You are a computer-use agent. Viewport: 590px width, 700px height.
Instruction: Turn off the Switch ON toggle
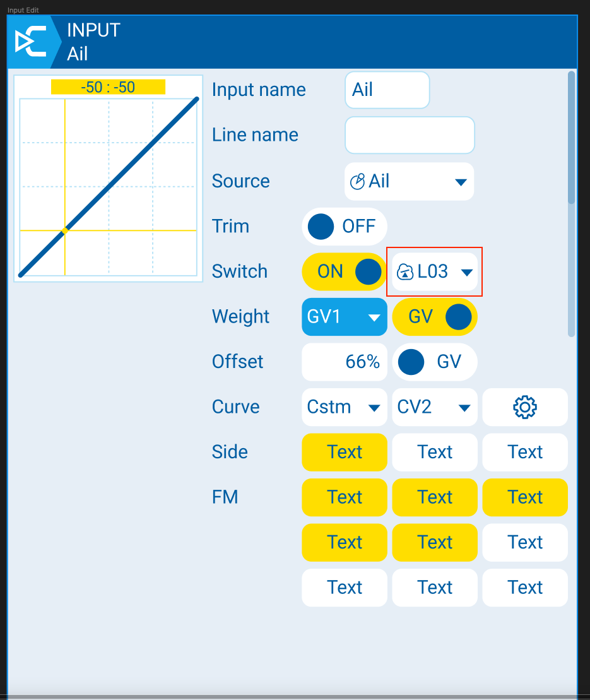pos(344,271)
